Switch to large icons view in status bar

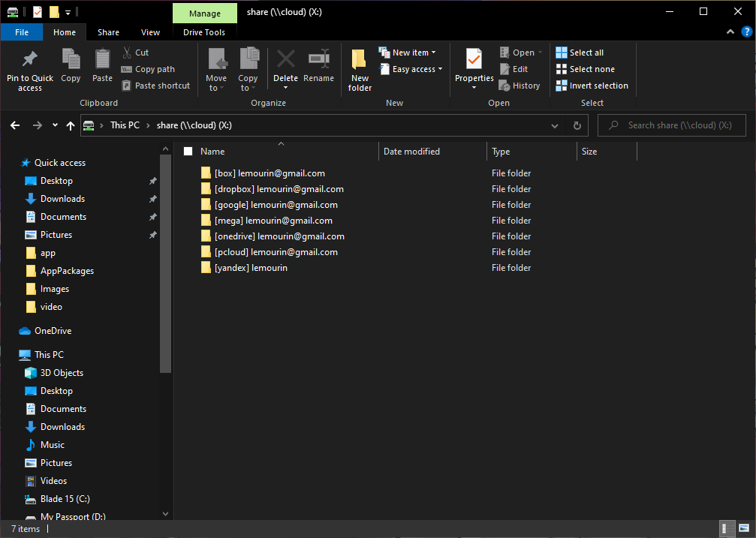(x=744, y=529)
